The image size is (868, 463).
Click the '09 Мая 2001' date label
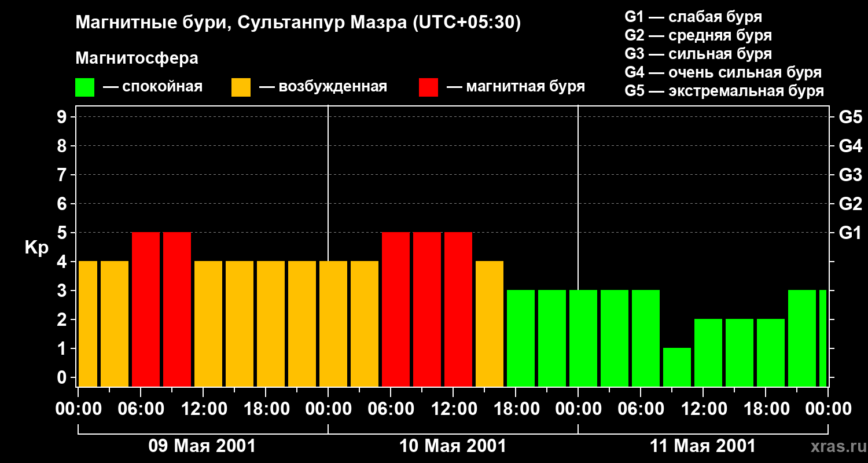point(202,446)
